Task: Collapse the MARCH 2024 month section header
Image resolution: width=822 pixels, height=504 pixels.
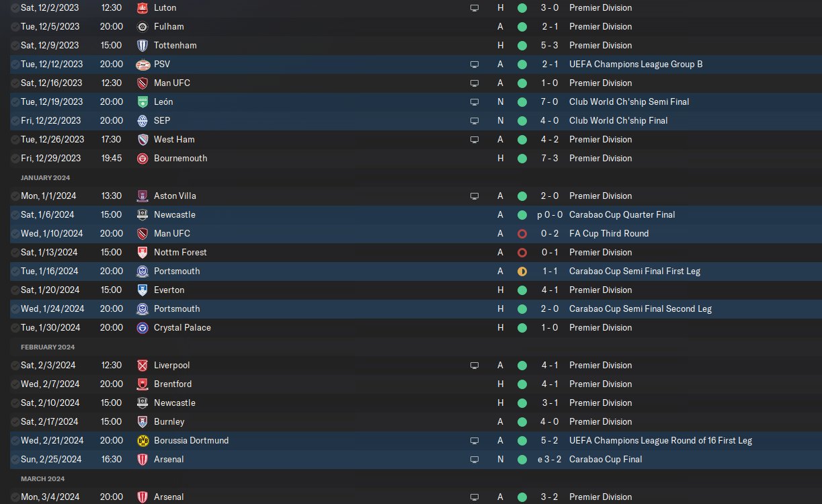Action: click(43, 478)
